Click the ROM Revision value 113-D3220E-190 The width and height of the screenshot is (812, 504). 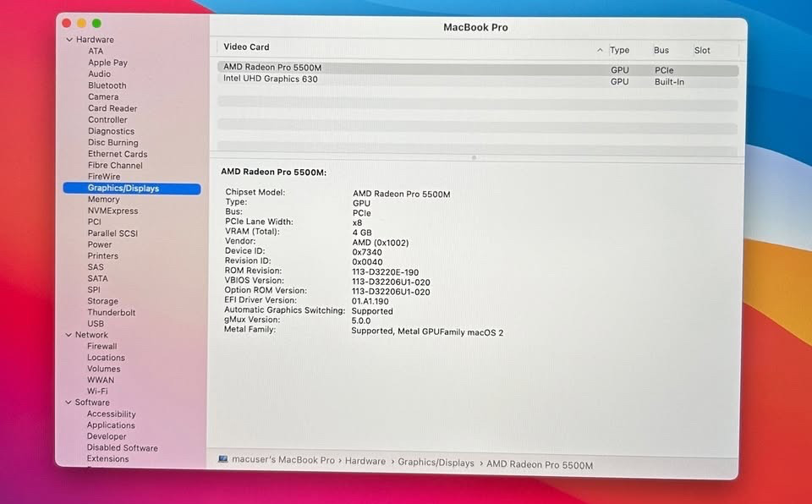click(386, 272)
